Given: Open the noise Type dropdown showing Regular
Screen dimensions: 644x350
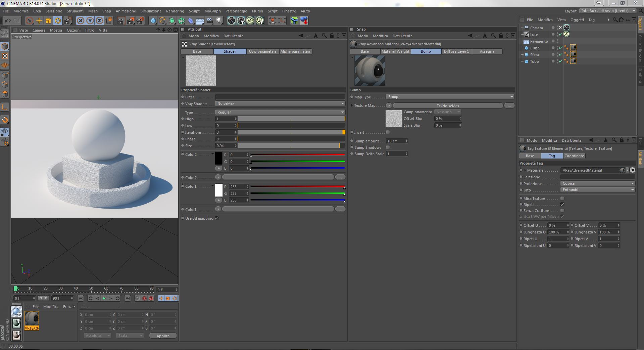Looking at the screenshot, I should [x=280, y=112].
